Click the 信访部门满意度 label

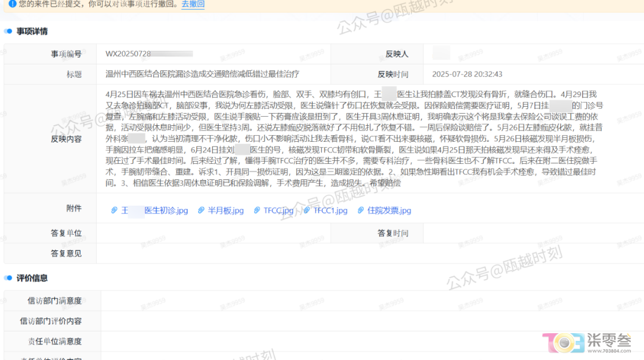55,301
